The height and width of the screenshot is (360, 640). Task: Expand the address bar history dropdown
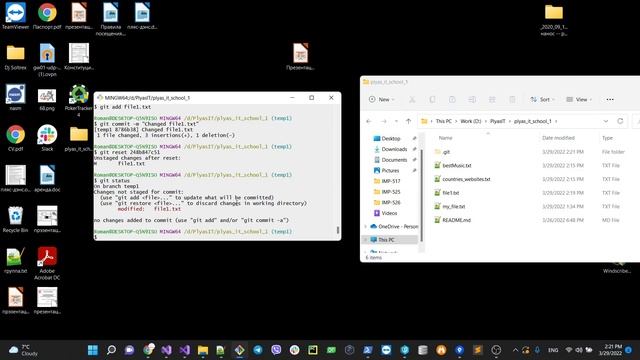(x=606, y=121)
